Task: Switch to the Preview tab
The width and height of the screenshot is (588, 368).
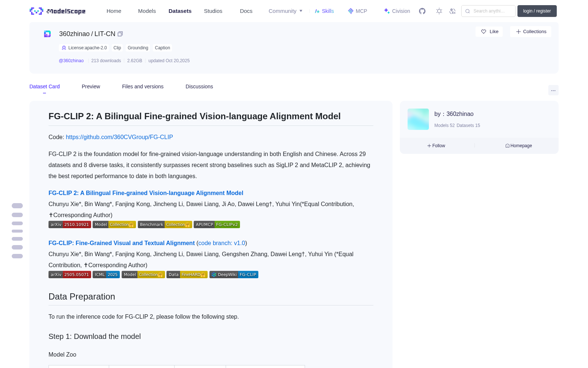Action: click(91, 86)
